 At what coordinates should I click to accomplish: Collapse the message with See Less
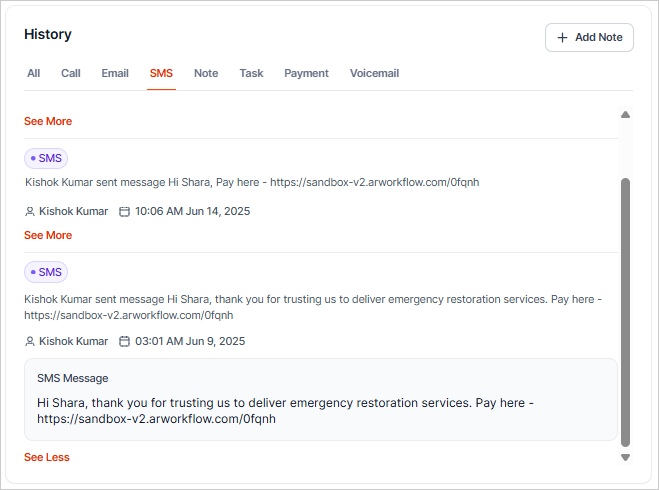click(x=47, y=457)
